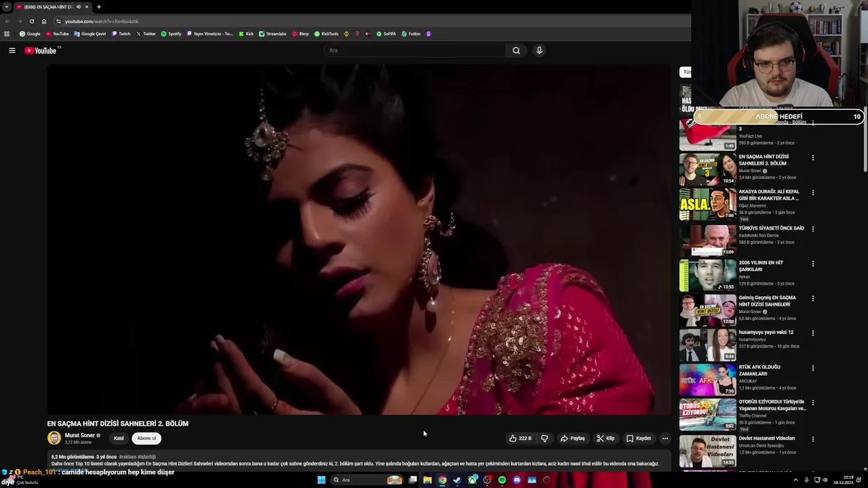The width and height of the screenshot is (868, 488).
Task: Open OTOBÜS EZİYORDU video title
Action: pos(772,405)
